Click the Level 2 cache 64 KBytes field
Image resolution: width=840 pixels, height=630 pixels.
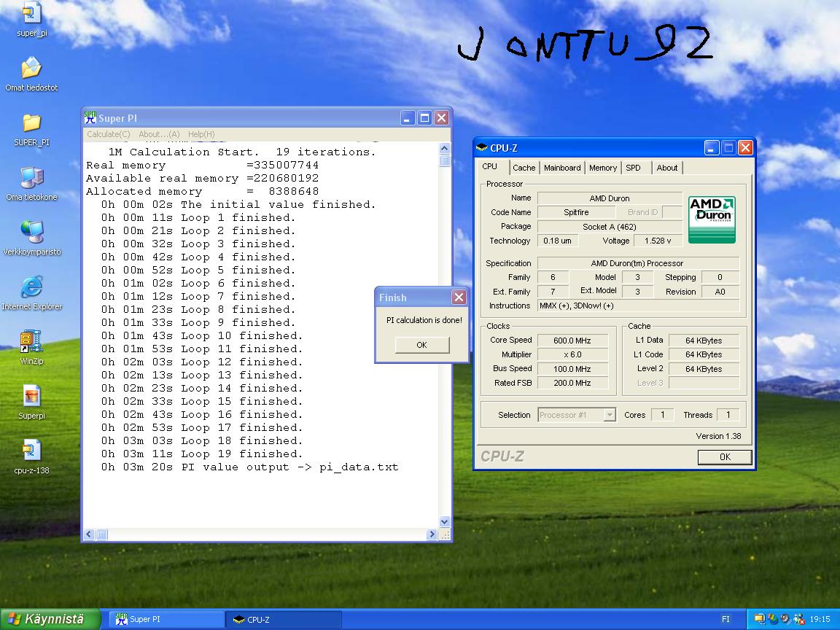point(704,369)
